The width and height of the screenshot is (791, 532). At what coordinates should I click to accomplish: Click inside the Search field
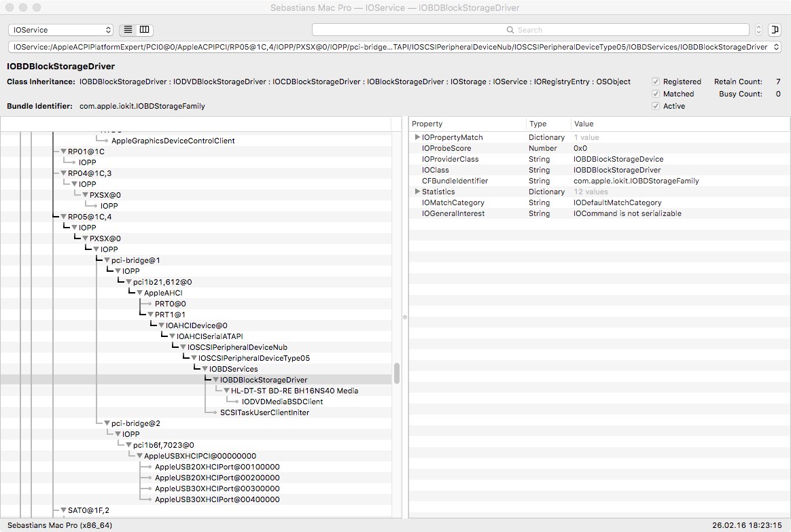(530, 30)
